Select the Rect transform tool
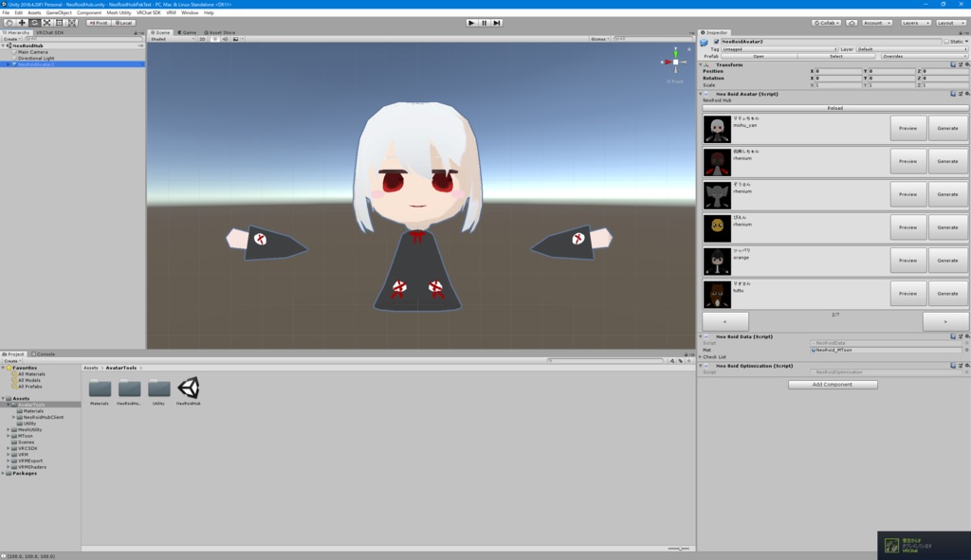 [59, 22]
